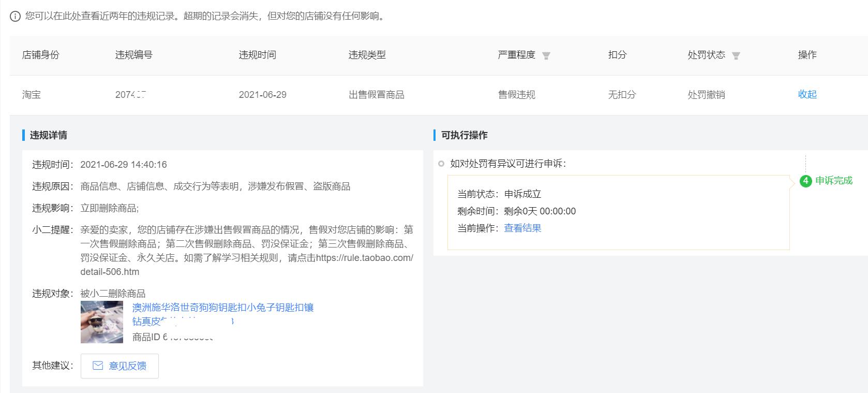Select the 售假违规 severity cell
Viewport: 868px width, 393px height.
coord(516,95)
